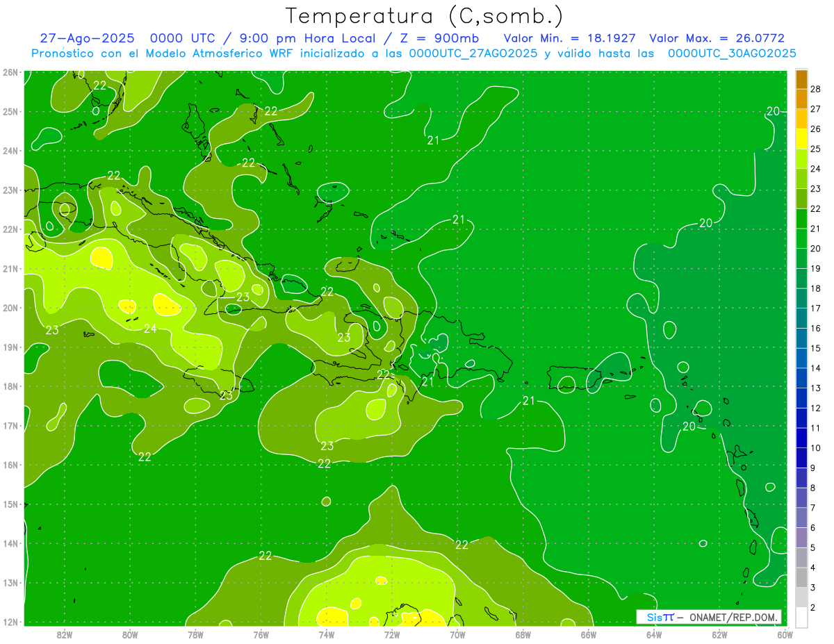This screenshot has height=644, width=834.
Task: Click the '17N' latitude axis label
Action: (10, 425)
